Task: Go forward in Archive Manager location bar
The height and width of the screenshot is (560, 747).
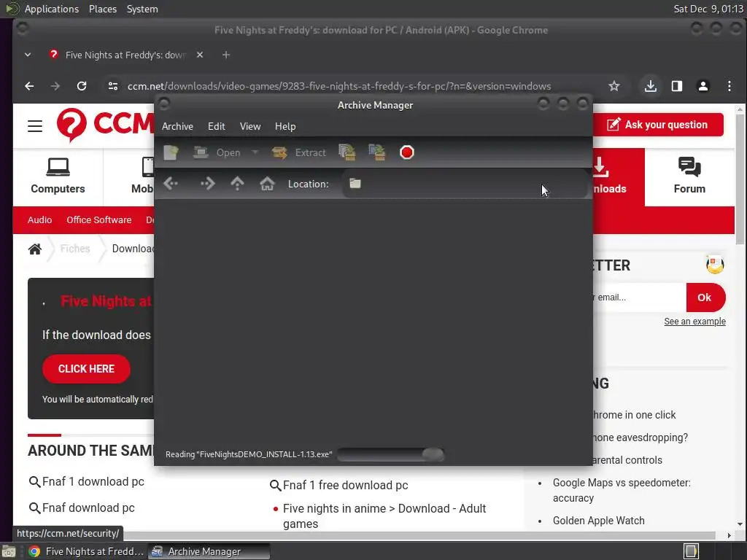Action: click(207, 184)
